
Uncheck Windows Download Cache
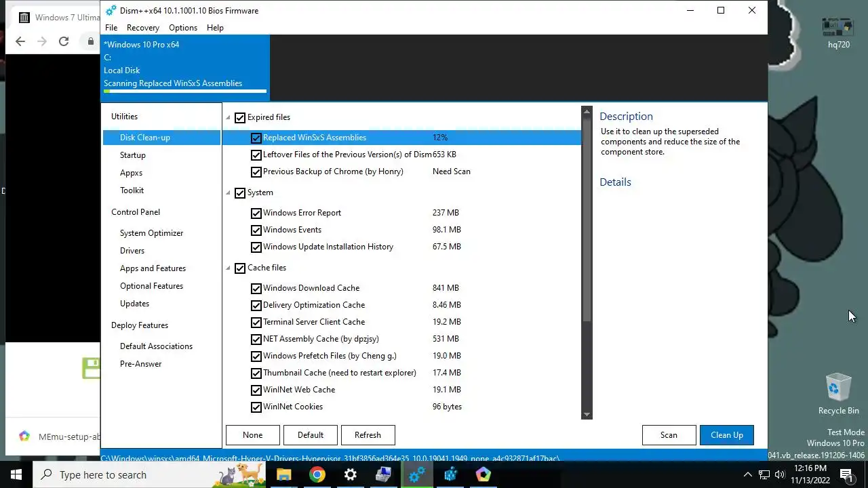pyautogui.click(x=256, y=288)
